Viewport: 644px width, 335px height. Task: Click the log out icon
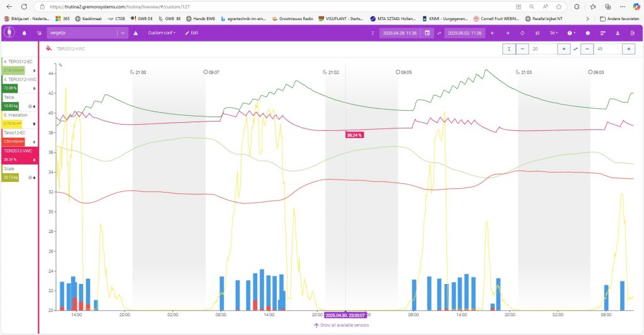coord(633,33)
